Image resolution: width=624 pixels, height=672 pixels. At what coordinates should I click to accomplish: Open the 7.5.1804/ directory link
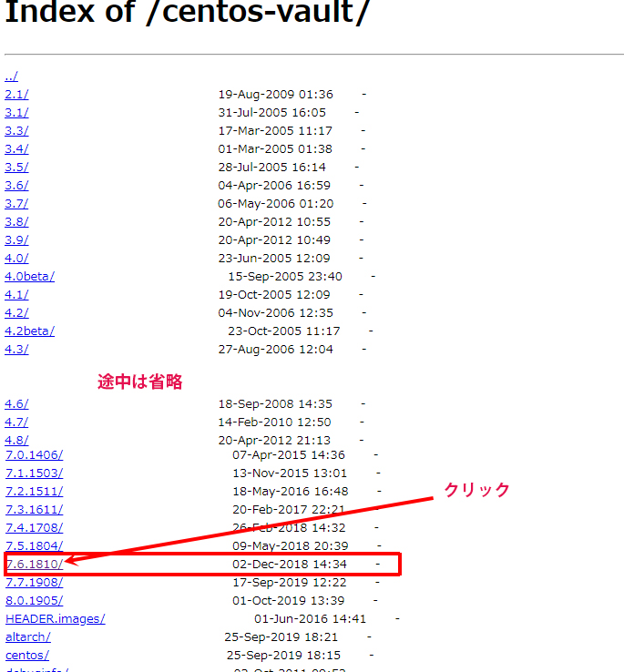click(x=35, y=546)
